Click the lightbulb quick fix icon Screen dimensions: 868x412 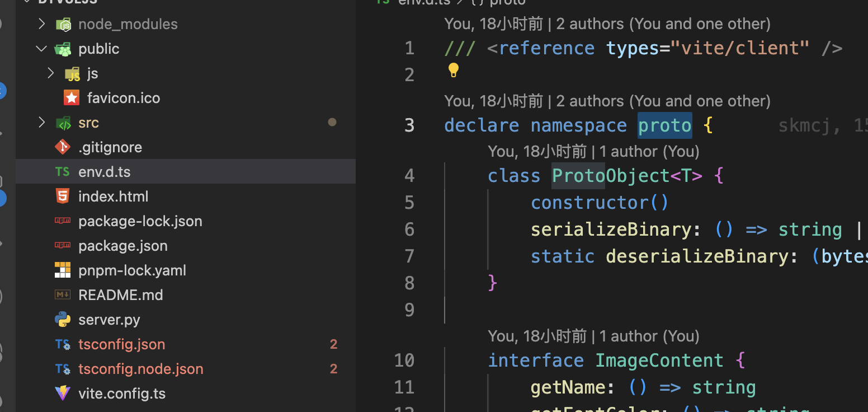454,70
